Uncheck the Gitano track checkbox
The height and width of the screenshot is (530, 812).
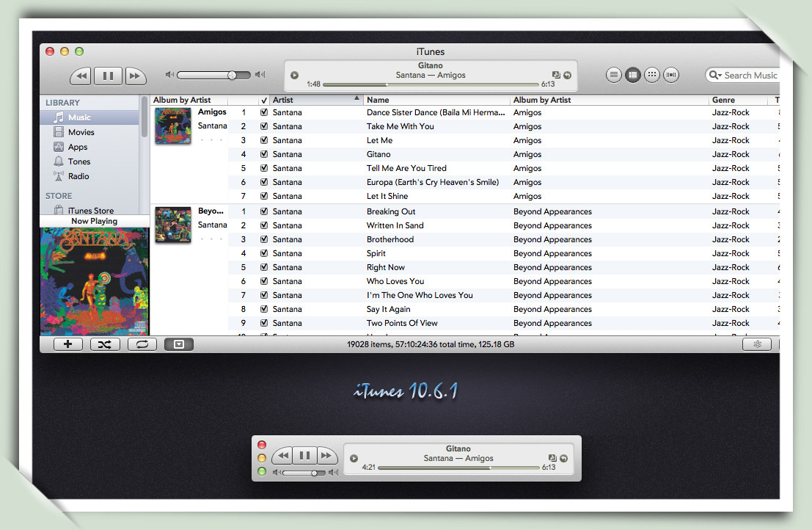[x=264, y=154]
